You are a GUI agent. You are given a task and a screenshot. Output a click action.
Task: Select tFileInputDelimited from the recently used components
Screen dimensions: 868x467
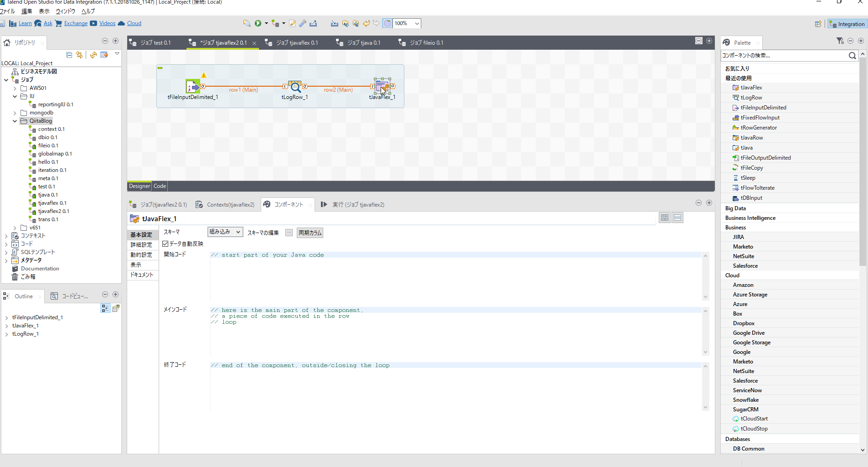point(763,107)
